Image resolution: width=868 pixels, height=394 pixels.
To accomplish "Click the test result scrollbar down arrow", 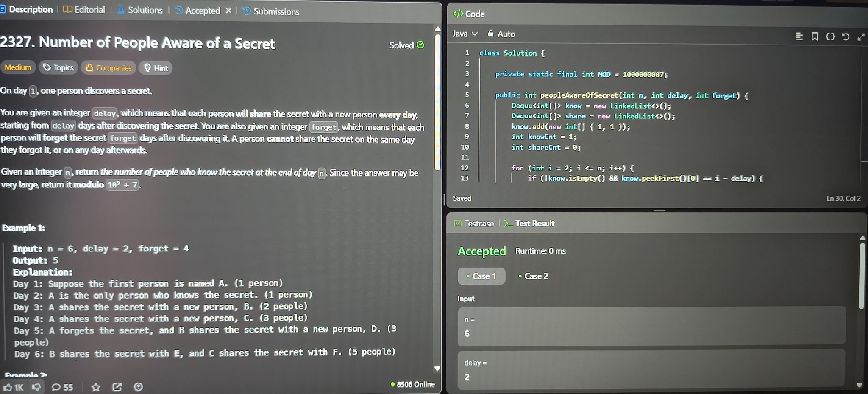I will (860, 385).
